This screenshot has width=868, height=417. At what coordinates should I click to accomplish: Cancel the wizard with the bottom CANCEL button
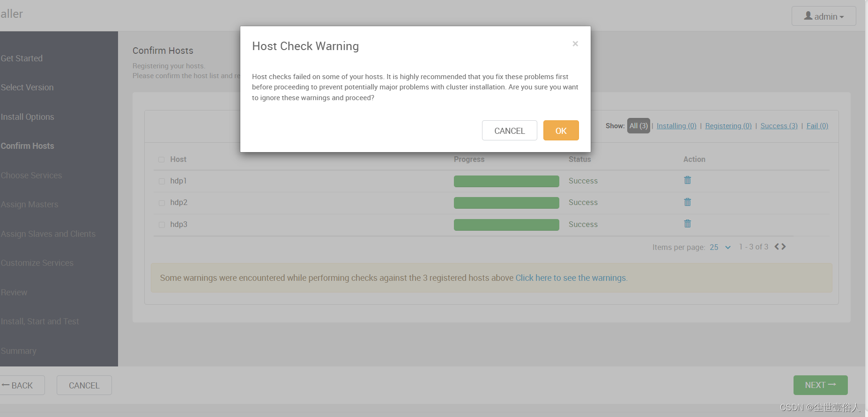point(84,385)
